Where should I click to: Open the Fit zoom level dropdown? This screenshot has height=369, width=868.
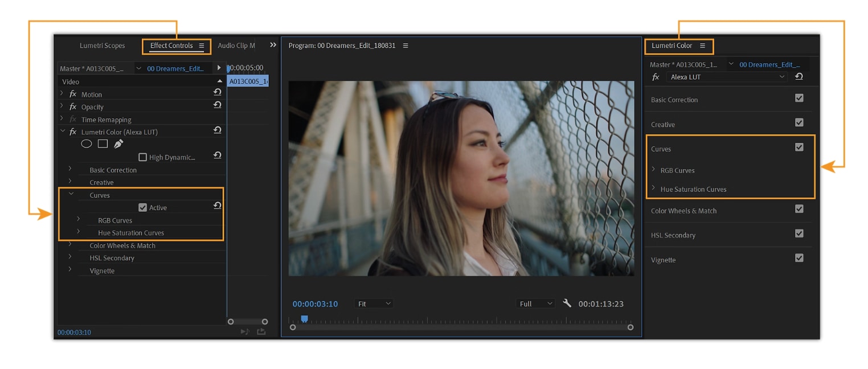(374, 304)
